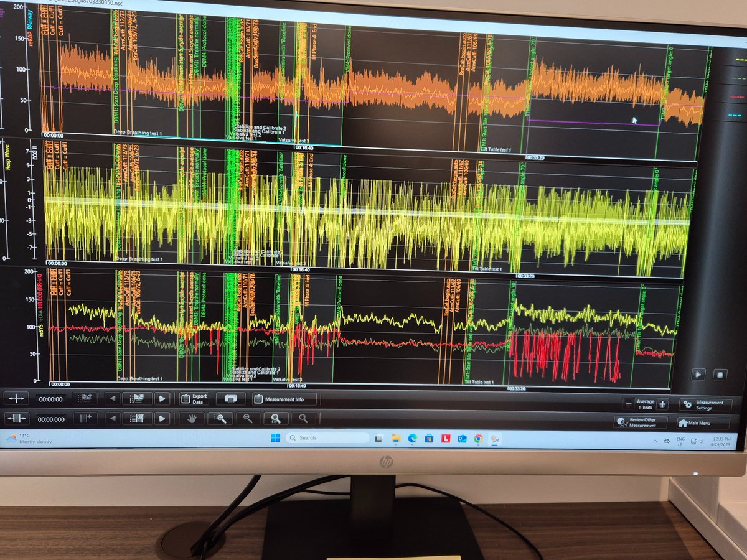Image resolution: width=747 pixels, height=560 pixels.
Task: Select the hand pan tool
Action: tap(192, 418)
